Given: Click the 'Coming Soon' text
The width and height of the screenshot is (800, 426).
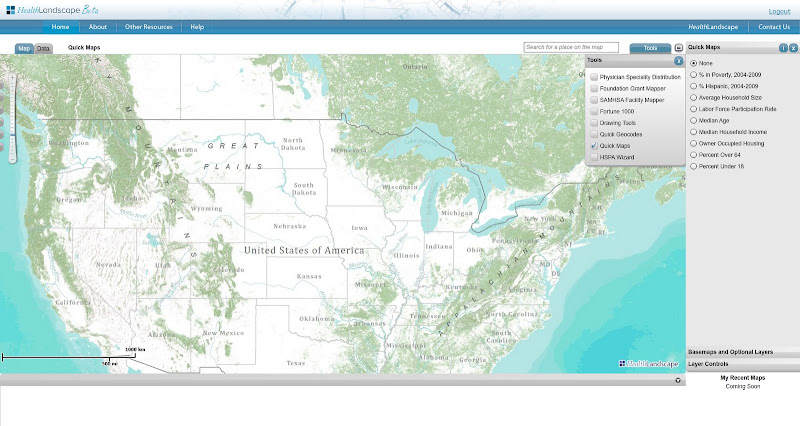Looking at the screenshot, I should pos(742,387).
